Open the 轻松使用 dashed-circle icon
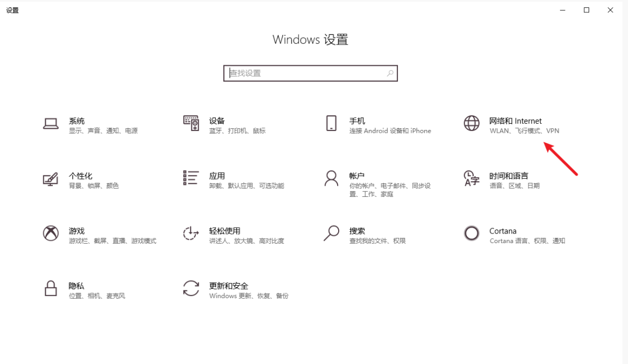The height and width of the screenshot is (364, 628). (x=191, y=233)
